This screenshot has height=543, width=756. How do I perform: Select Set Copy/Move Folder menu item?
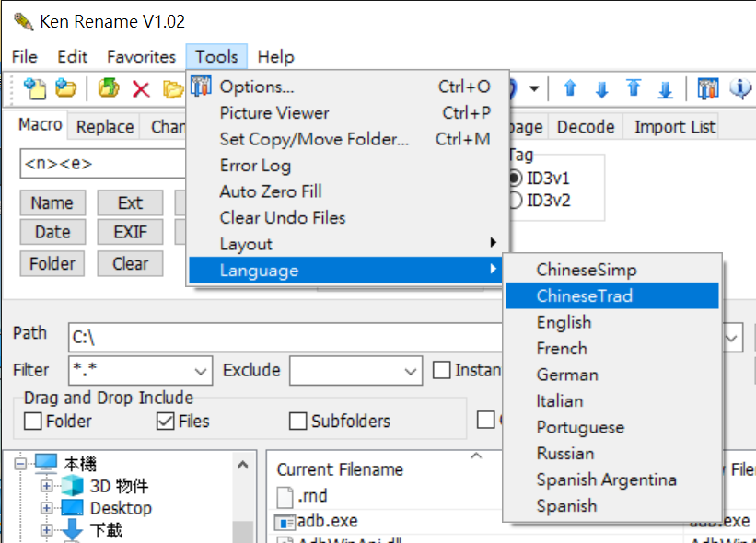point(347,139)
